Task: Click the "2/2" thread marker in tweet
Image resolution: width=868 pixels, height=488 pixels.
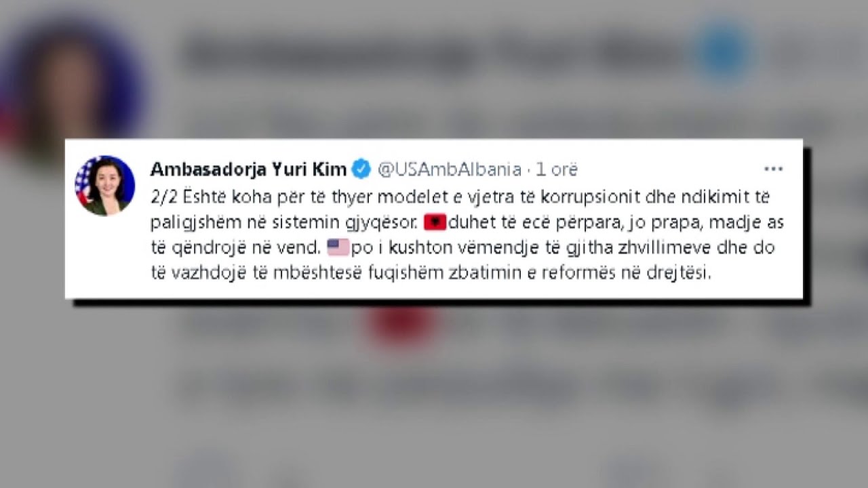Action: [x=163, y=197]
